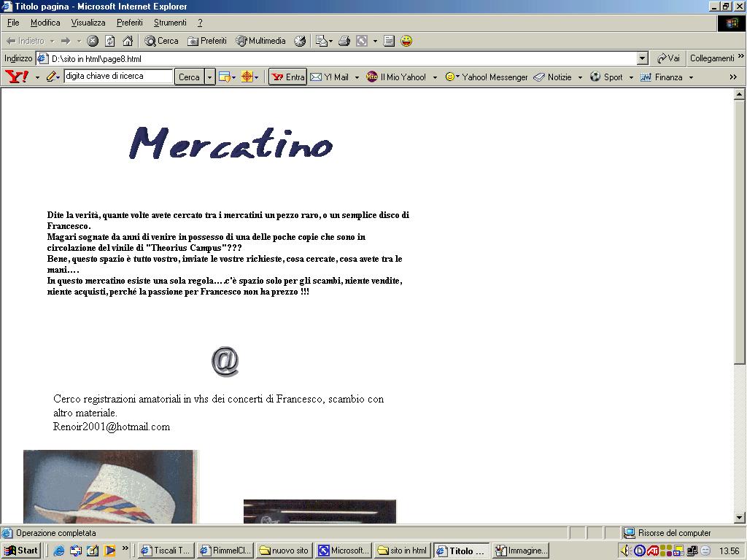Click the Messenger smiley toolbar icon
The width and height of the screenshot is (747, 560).
coord(406,41)
